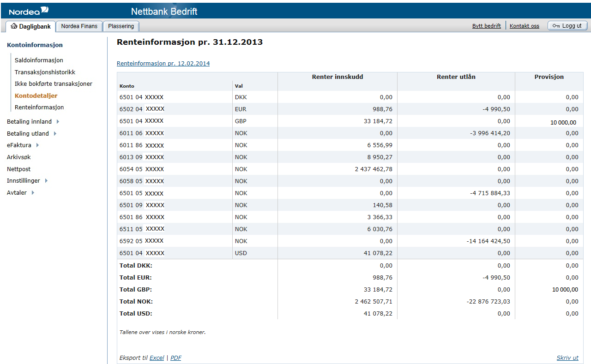Open Arkivsøk in the sidebar

point(18,157)
